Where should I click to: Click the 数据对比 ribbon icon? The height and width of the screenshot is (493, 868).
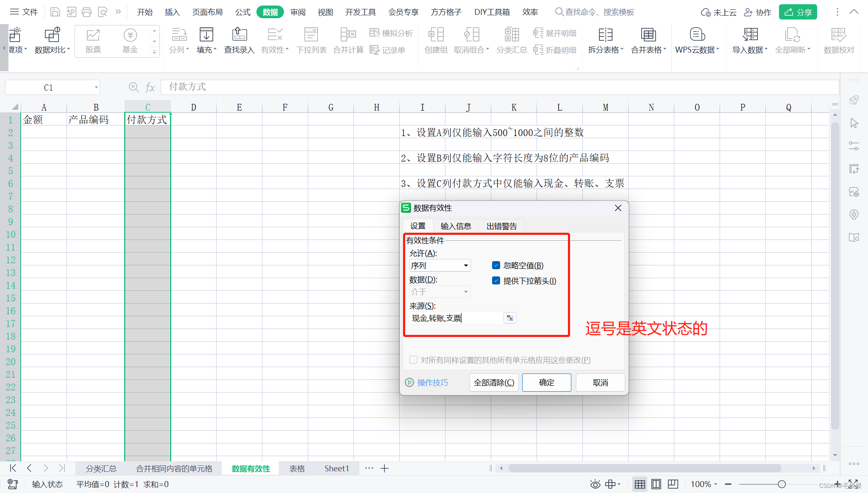click(52, 40)
